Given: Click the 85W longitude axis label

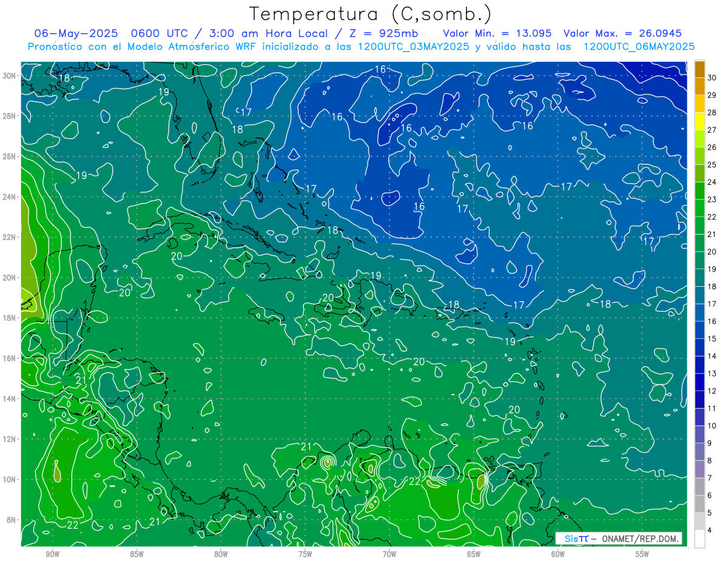Looking at the screenshot, I should (136, 554).
